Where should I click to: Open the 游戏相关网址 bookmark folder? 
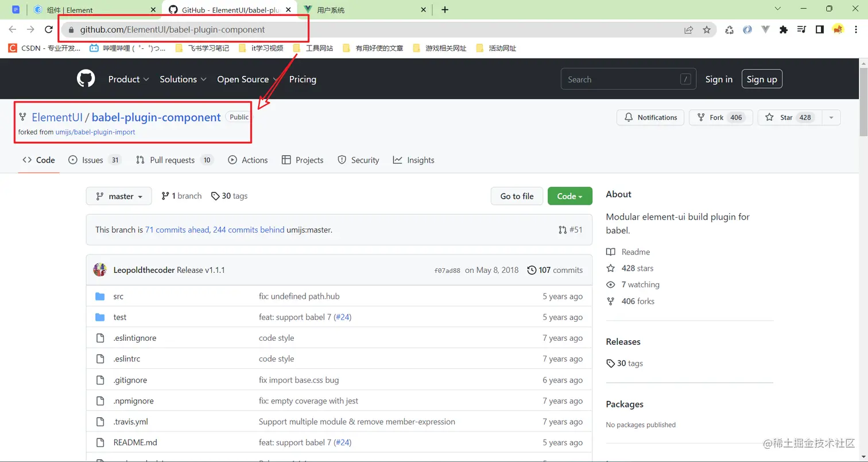pyautogui.click(x=439, y=48)
